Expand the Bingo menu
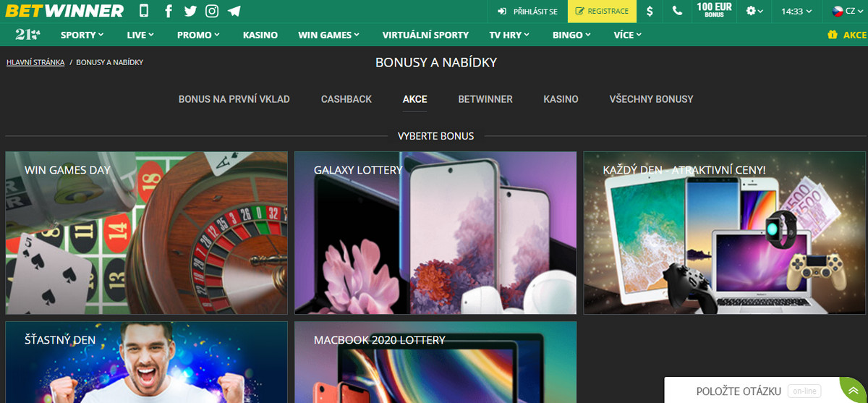The image size is (868, 403). tap(571, 35)
